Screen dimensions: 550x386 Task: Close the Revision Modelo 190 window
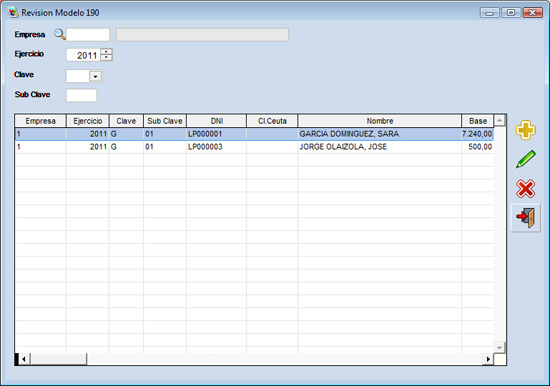click(x=532, y=13)
